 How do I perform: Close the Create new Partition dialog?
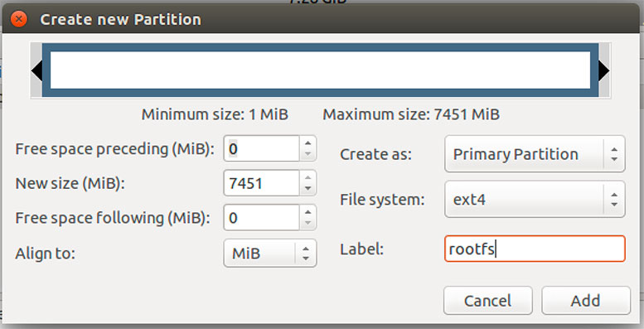[19, 19]
